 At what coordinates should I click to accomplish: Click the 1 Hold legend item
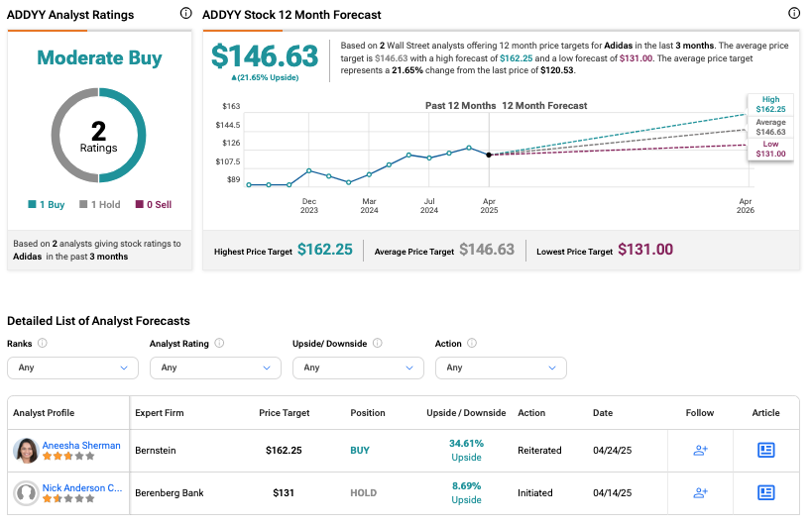tap(99, 204)
